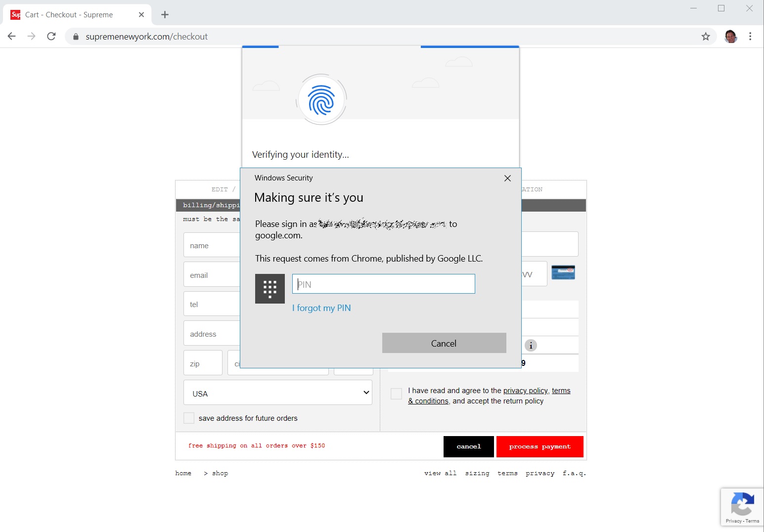Open the terms & conditions link
This screenshot has height=532, width=764.
tap(561, 391)
